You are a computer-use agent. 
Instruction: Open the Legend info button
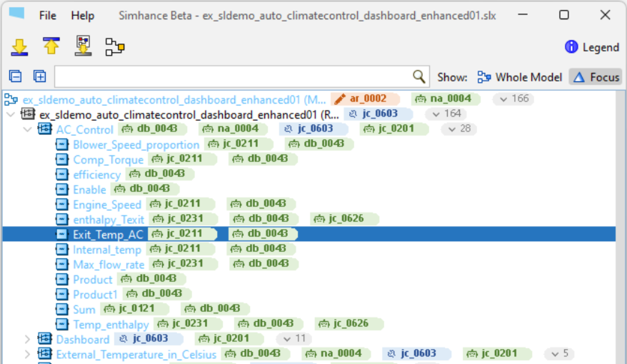592,47
